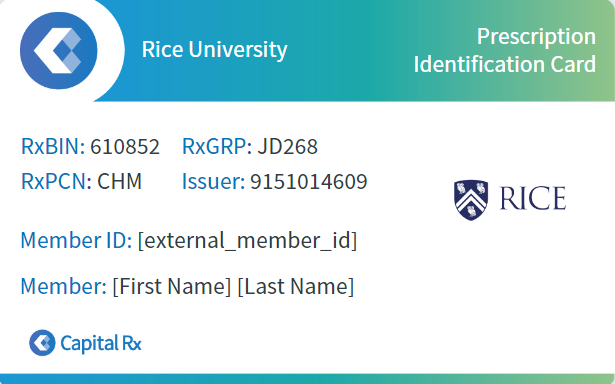Click the First Name placeholder

[x=172, y=286]
